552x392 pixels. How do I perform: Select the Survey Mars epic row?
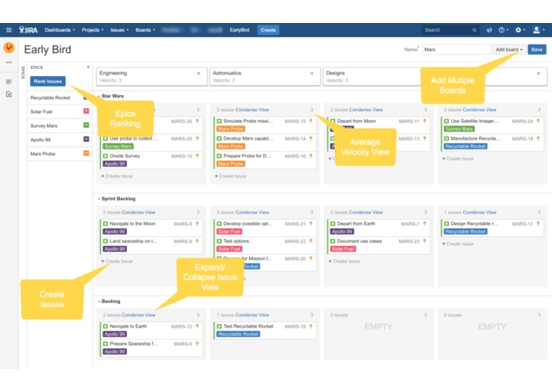click(60, 125)
